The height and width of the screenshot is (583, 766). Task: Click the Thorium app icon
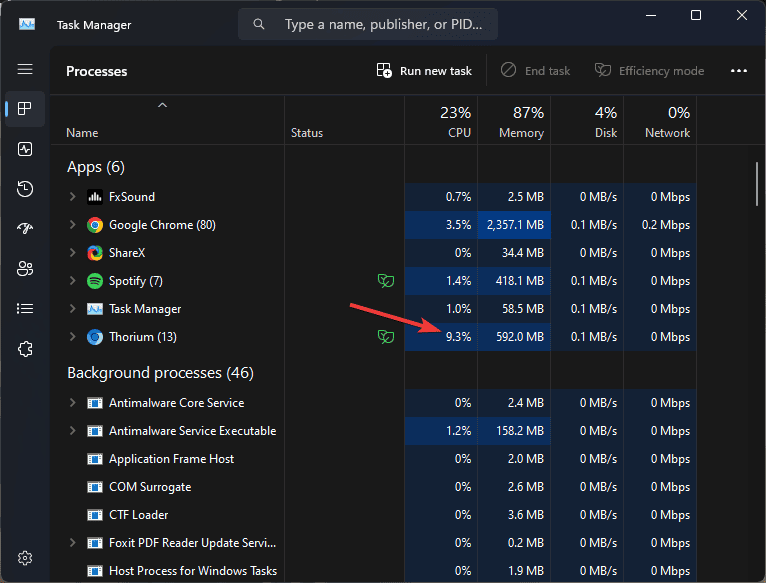click(95, 337)
